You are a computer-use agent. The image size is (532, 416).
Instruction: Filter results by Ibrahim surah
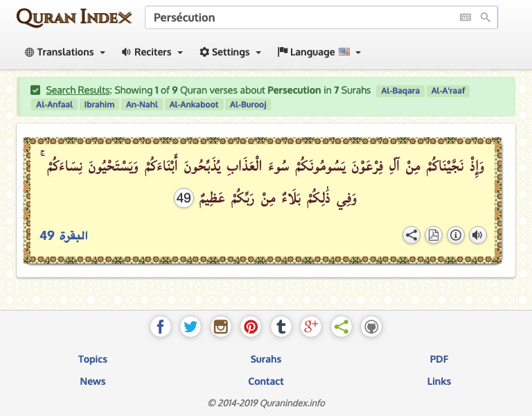[x=100, y=105]
